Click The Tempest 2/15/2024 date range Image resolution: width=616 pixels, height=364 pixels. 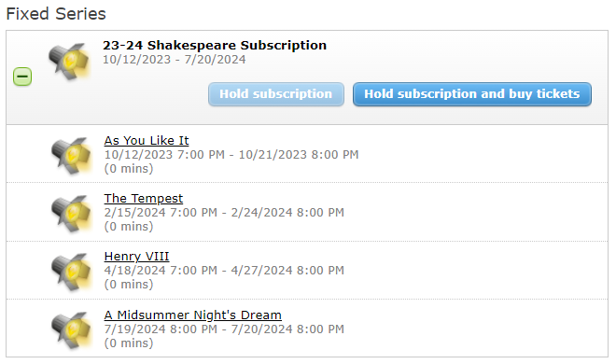tap(224, 213)
